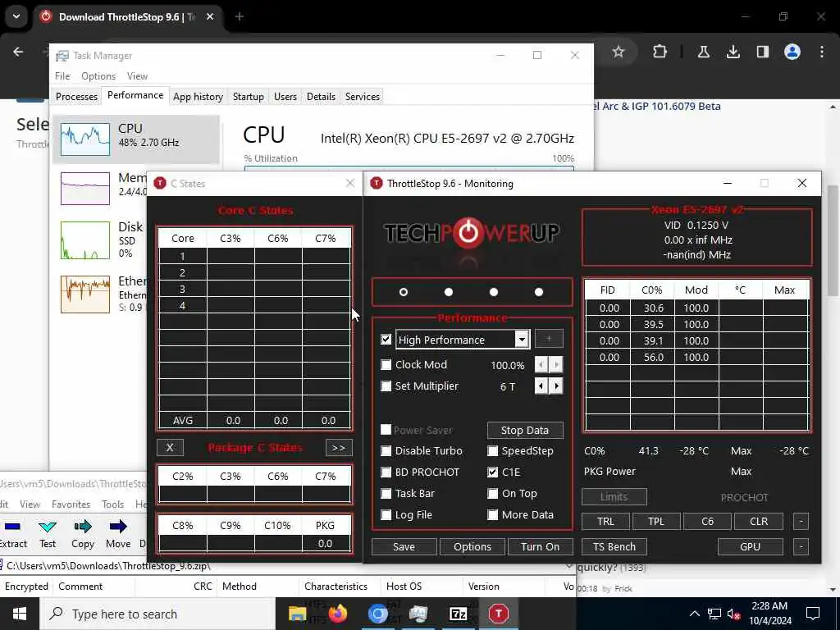Open Task Manager Options menu

click(98, 76)
